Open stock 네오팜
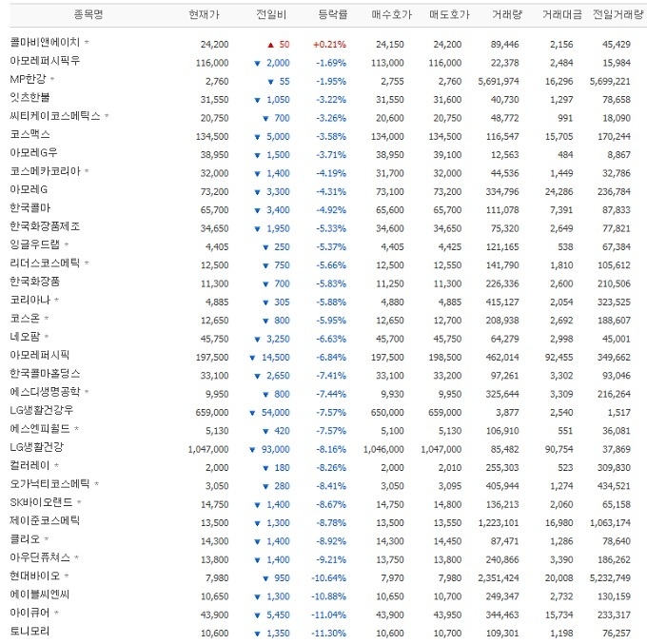 [x=25, y=337]
